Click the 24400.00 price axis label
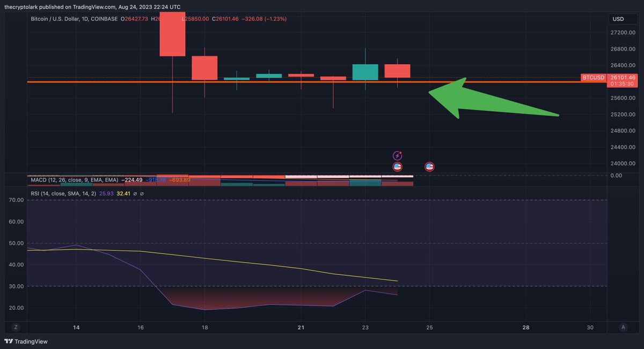This screenshot has width=644, height=349. point(623,147)
